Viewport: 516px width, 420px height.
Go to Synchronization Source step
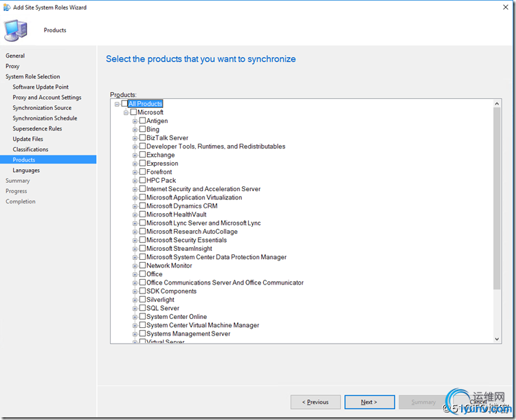pos(42,108)
